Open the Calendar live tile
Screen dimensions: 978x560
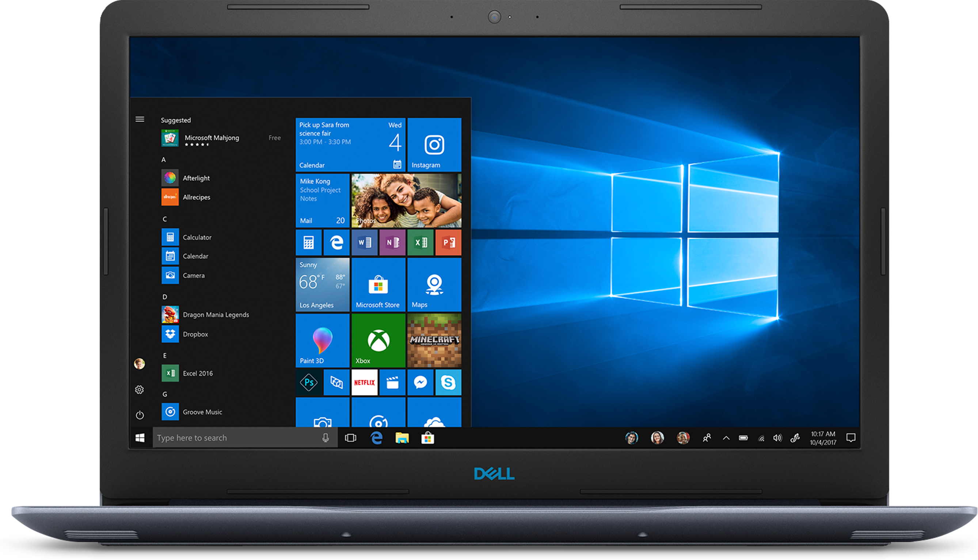point(350,145)
